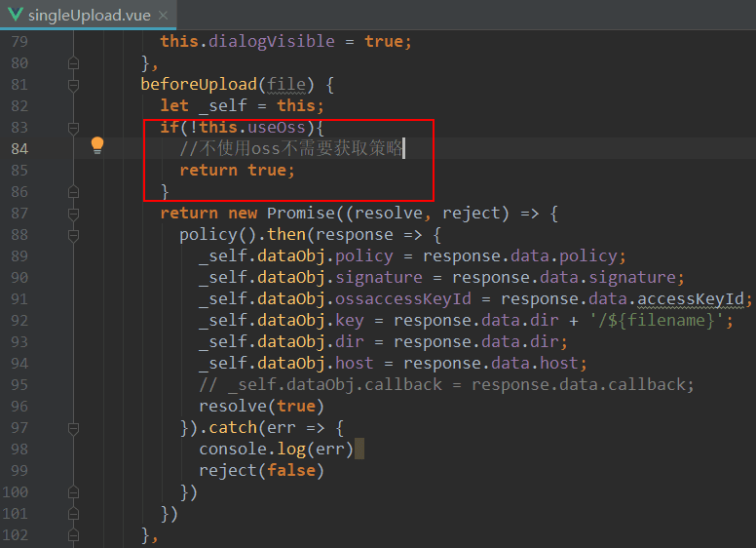Click the underlined 'file' parameter

286,85
